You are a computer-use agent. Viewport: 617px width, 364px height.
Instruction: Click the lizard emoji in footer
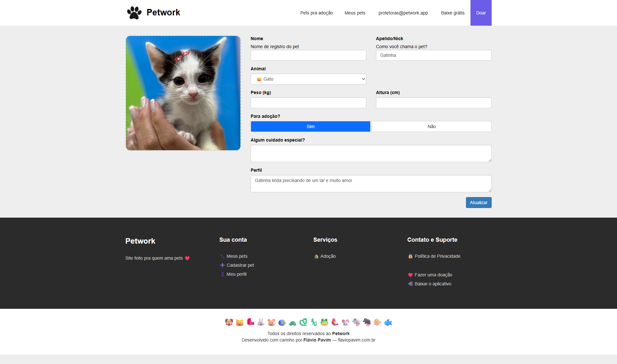(x=314, y=322)
